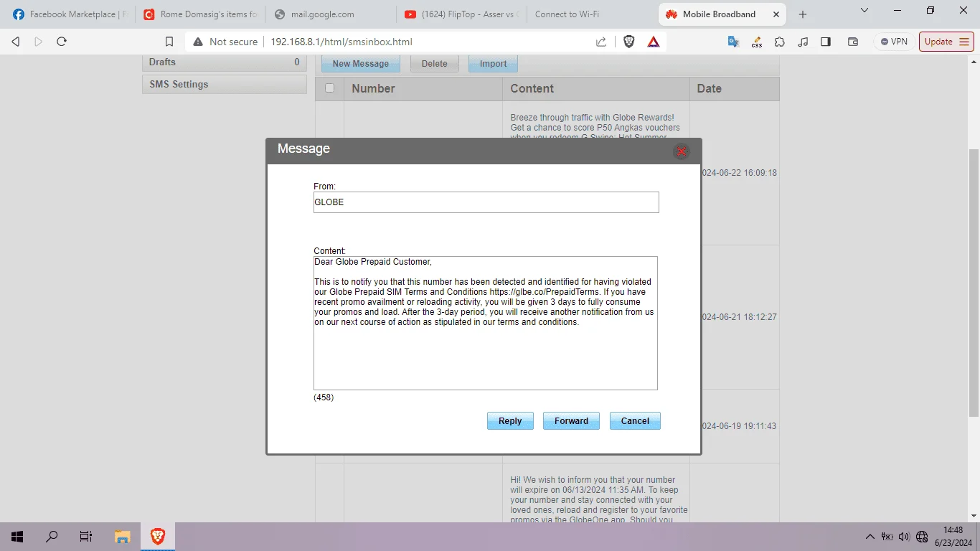This screenshot has height=551, width=980.
Task: Open the media control music note icon
Action: (x=803, y=42)
